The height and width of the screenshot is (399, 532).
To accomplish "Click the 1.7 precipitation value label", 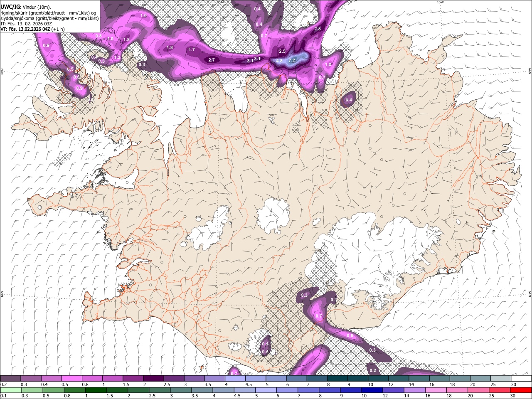I will pyautogui.click(x=192, y=49).
